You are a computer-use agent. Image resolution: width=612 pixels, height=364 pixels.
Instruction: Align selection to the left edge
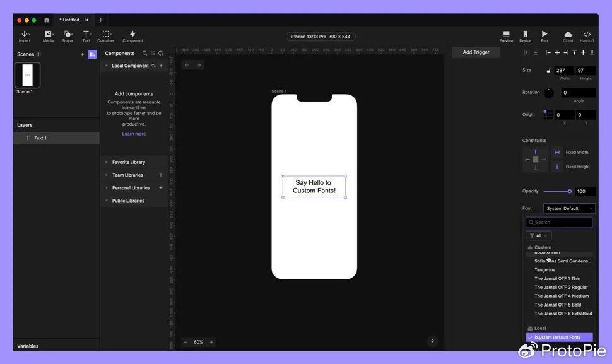click(548, 52)
